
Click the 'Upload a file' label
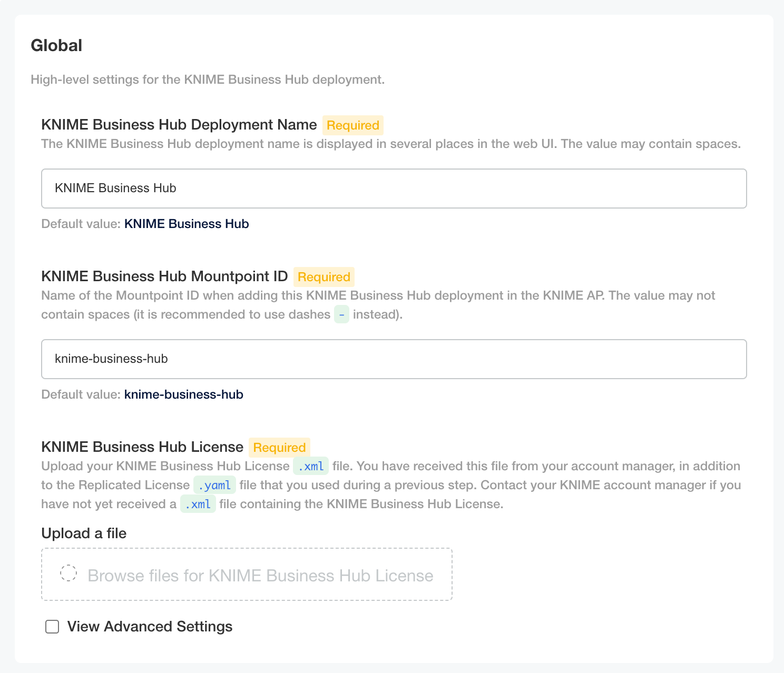[84, 533]
